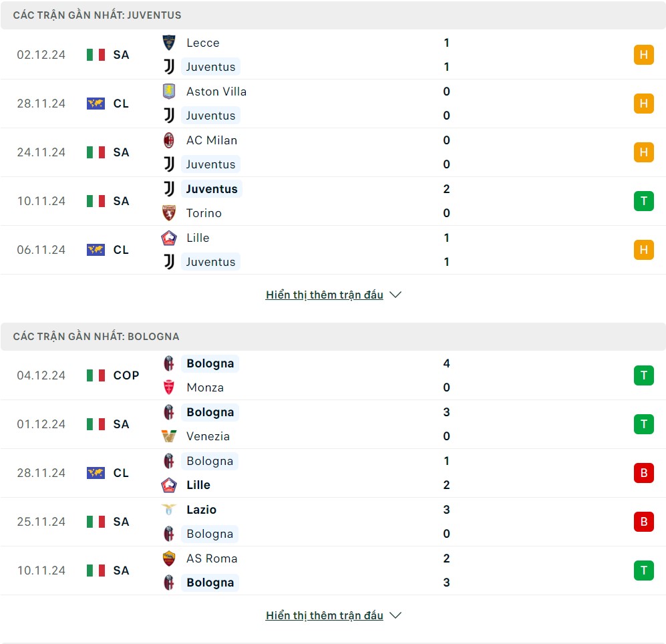Click the 'Các trận gần nhất: Bologna' header
The width and height of the screenshot is (666, 644).
click(96, 336)
